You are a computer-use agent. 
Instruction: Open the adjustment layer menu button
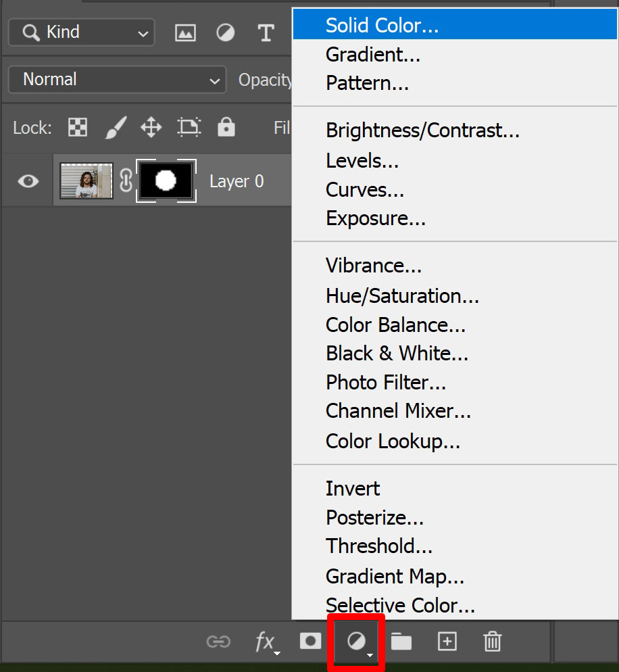356,642
